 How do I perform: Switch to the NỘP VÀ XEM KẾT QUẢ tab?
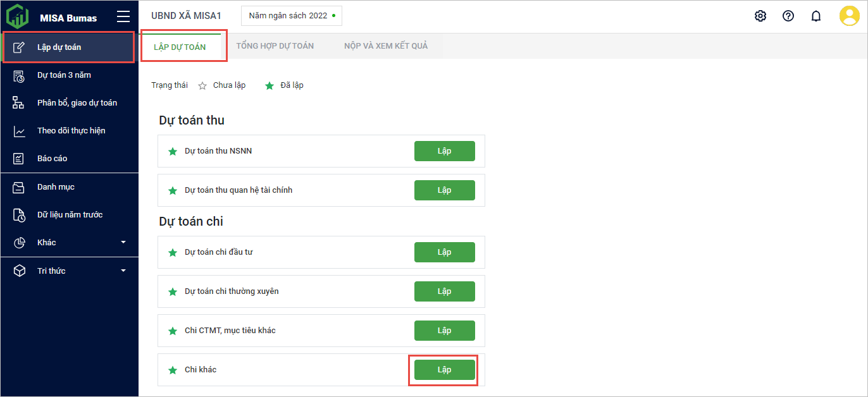click(386, 46)
